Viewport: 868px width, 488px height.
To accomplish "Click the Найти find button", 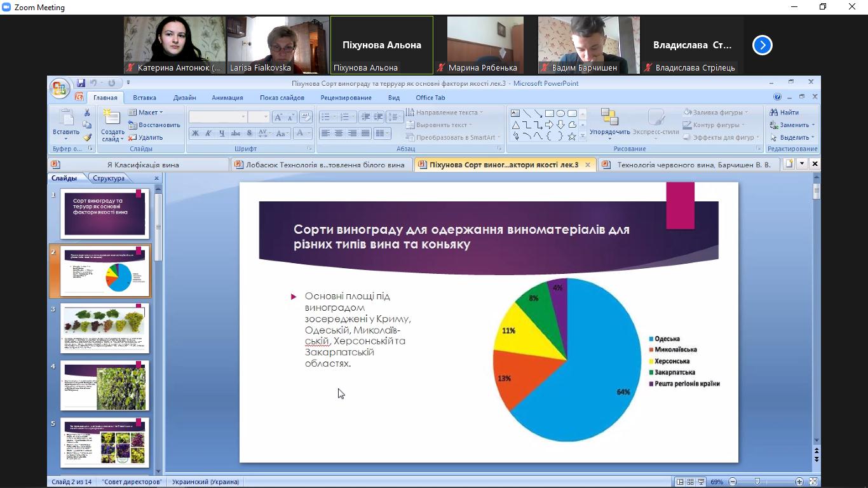I will (x=784, y=112).
